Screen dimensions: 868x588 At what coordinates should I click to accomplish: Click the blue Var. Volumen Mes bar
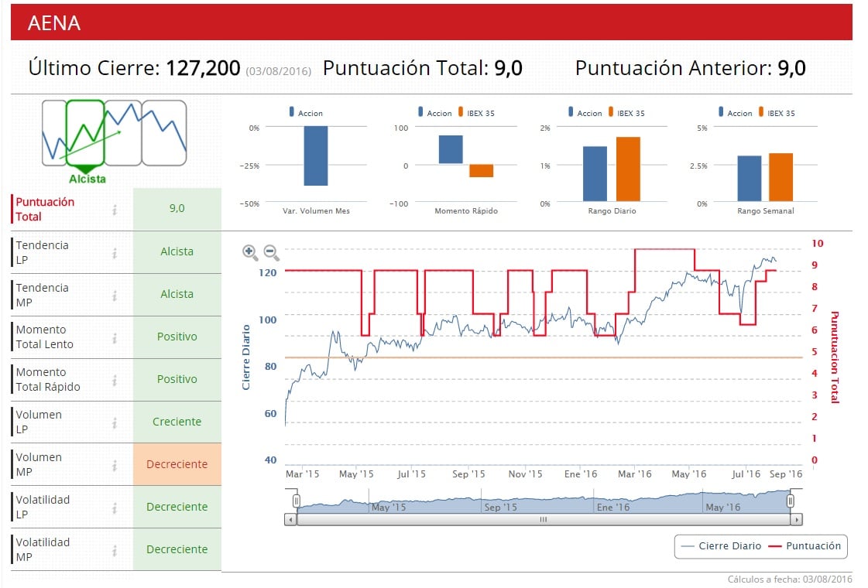tap(316, 156)
